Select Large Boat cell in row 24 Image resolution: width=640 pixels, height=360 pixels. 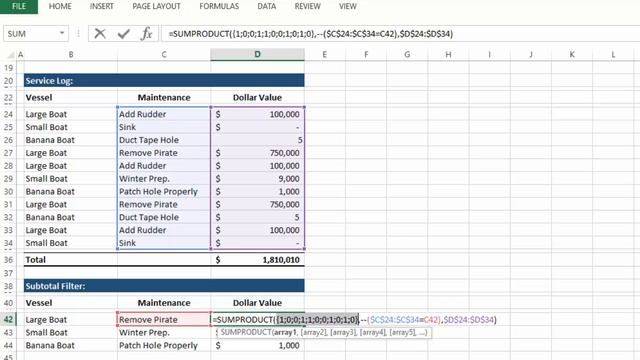[x=71, y=114]
